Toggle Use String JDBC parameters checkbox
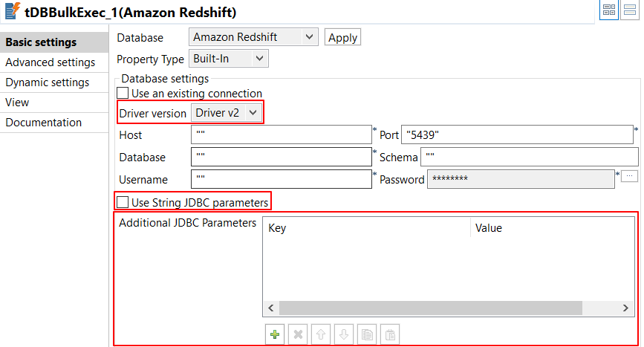The image size is (644, 347). [x=123, y=201]
